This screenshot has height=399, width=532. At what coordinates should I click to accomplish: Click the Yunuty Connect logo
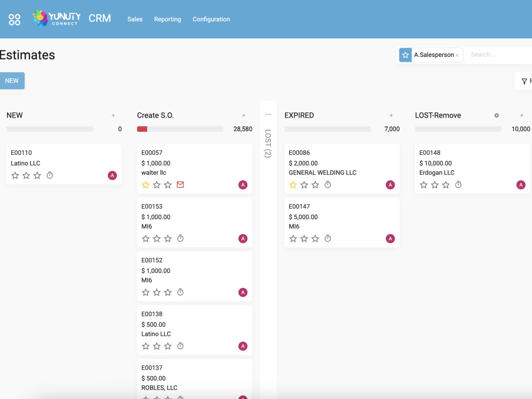[57, 18]
